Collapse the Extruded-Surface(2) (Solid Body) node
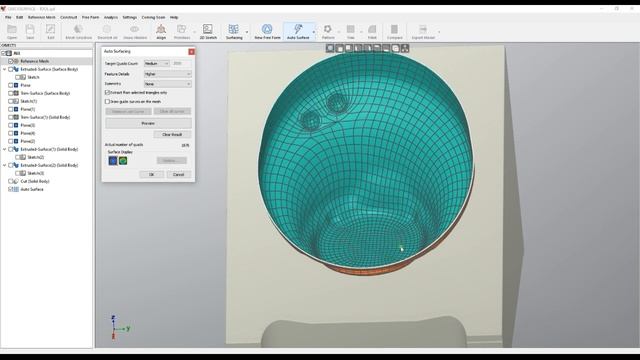The width and height of the screenshot is (640, 360). click(4, 165)
